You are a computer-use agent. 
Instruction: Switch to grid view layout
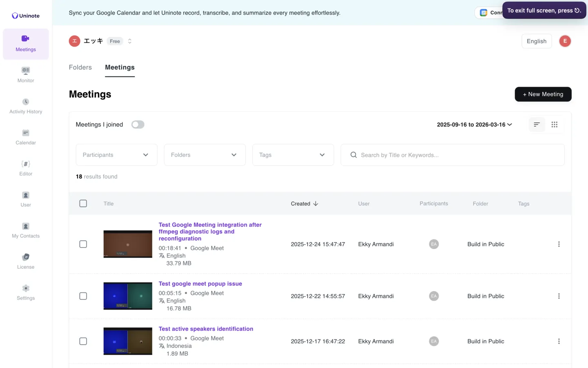pos(554,125)
